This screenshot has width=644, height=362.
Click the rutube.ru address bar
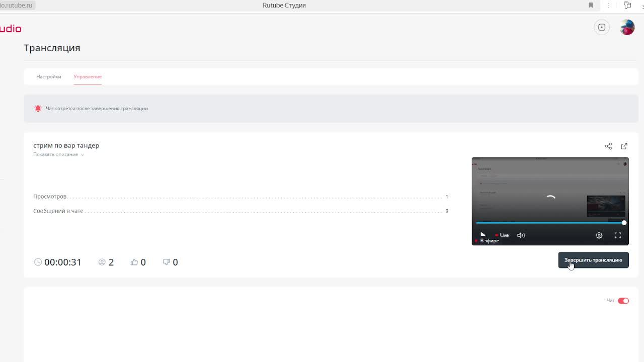coord(18,5)
